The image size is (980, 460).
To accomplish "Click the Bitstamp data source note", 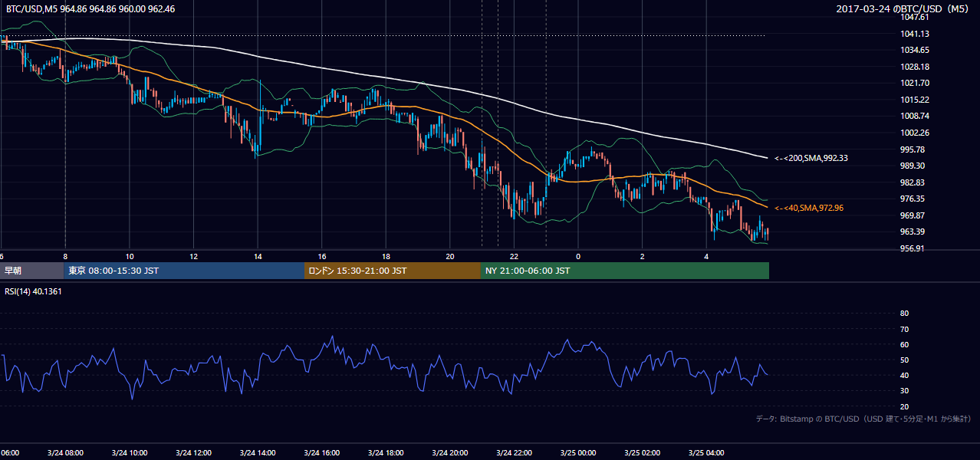I will pyautogui.click(x=863, y=419).
